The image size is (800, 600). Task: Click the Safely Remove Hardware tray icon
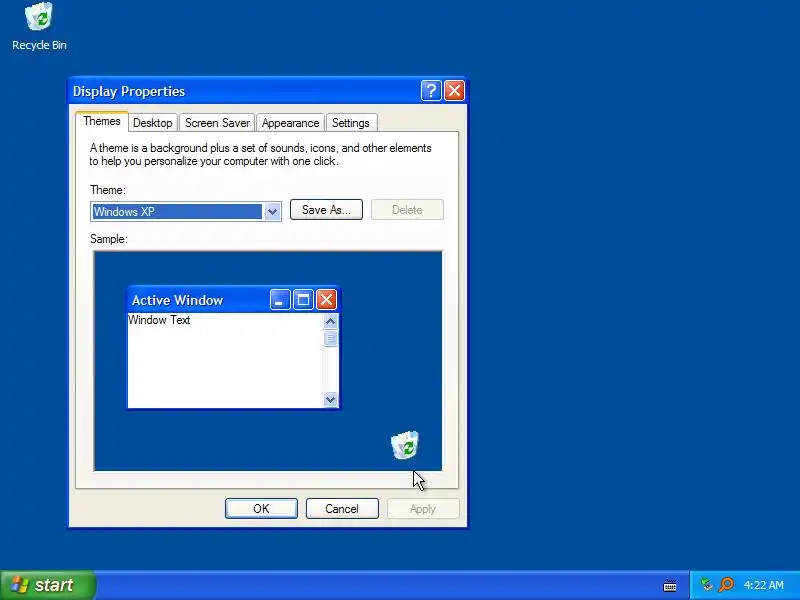pyautogui.click(x=706, y=584)
